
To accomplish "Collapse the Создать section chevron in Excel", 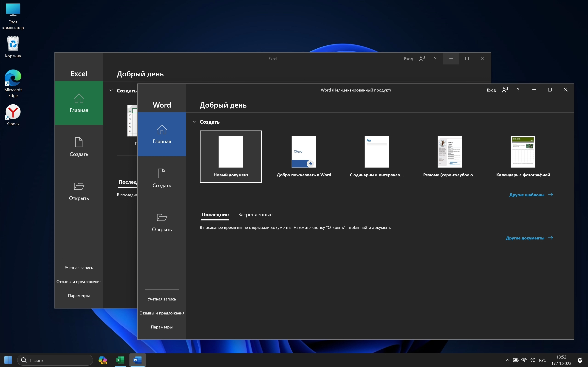I will click(111, 91).
